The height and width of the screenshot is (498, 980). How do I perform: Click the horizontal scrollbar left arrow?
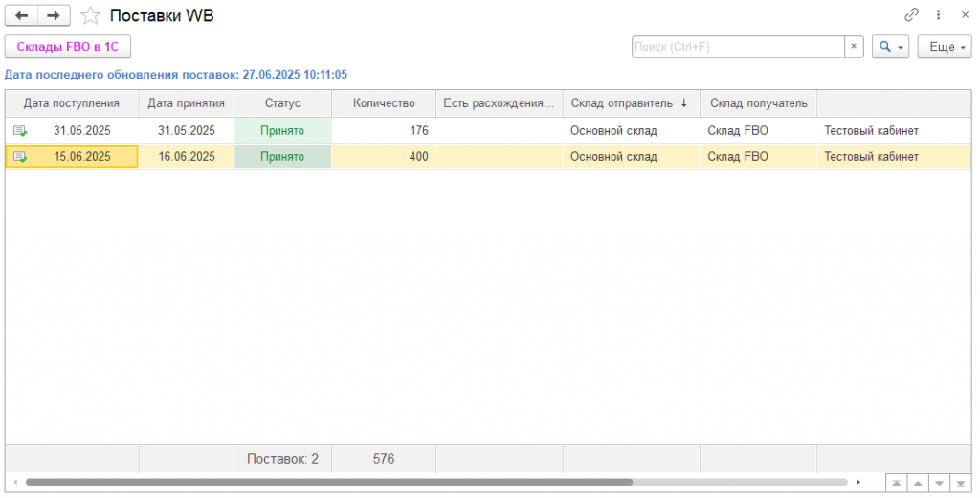[x=15, y=482]
